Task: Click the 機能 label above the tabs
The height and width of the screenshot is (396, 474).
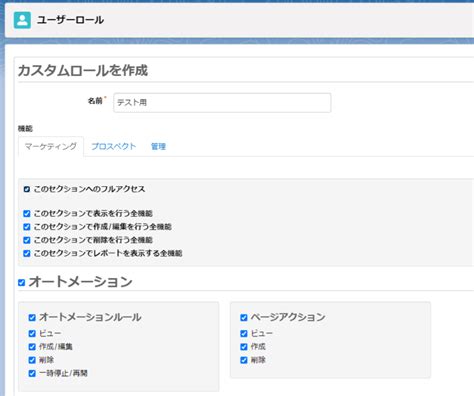Action: pyautogui.click(x=25, y=128)
